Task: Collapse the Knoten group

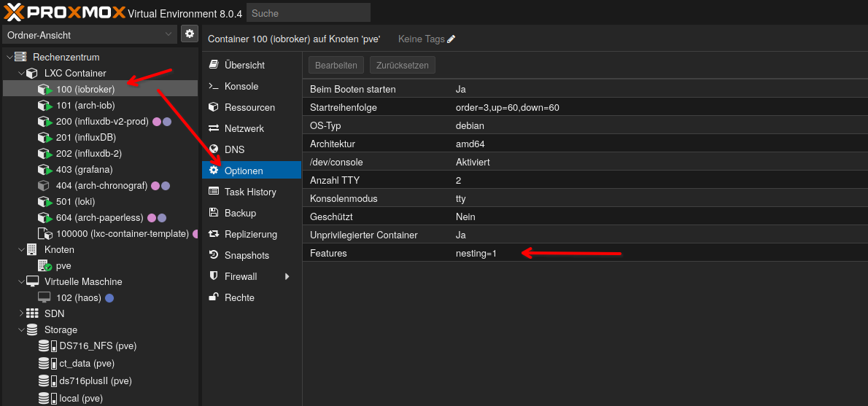Action: point(21,249)
